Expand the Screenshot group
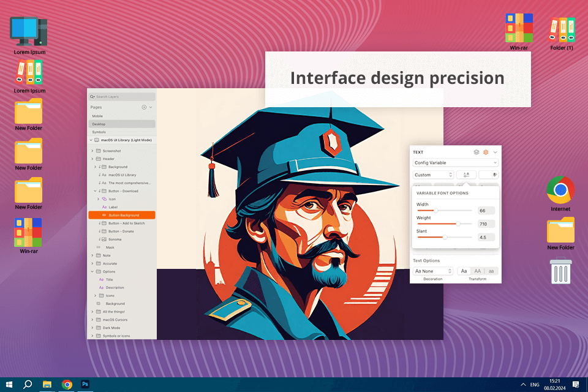The image size is (588, 392). point(92,151)
